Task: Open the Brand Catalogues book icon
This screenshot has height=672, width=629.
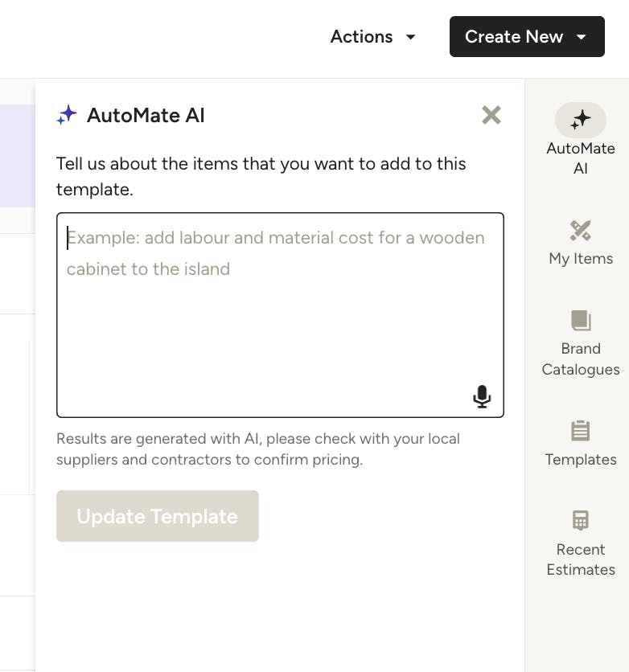Action: coord(580,321)
